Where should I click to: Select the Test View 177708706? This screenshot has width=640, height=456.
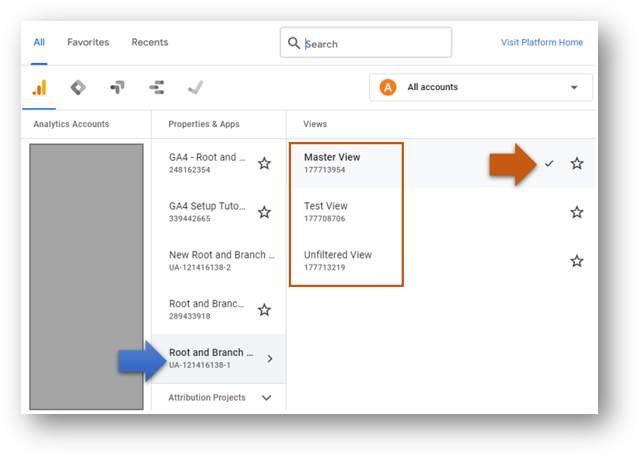click(x=443, y=212)
